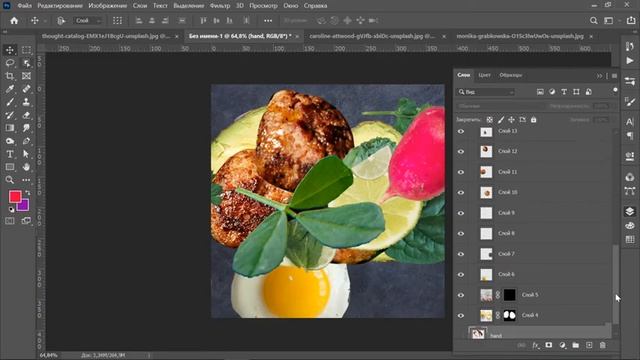This screenshot has width=640, height=360.
Task: Select the Lasso tool
Action: [x=10, y=63]
